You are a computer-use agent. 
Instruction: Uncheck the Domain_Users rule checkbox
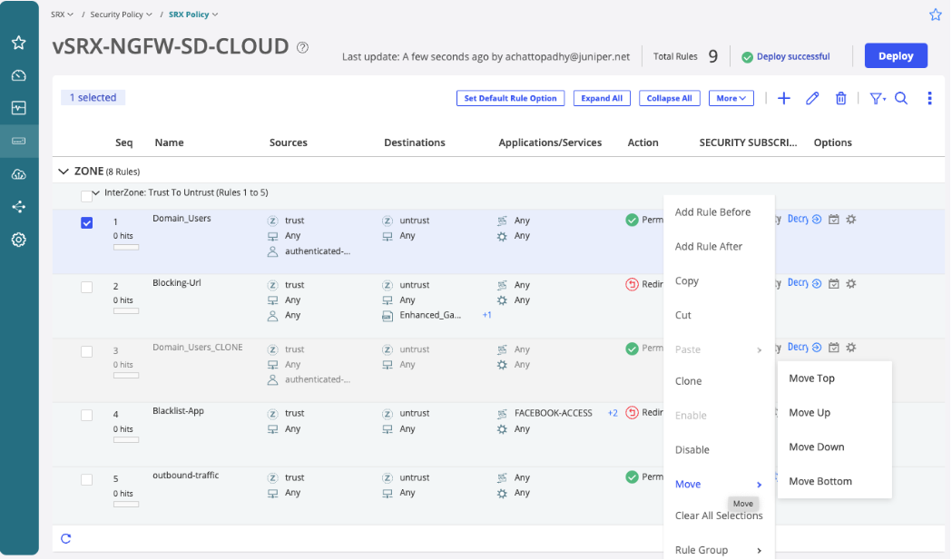(86, 221)
